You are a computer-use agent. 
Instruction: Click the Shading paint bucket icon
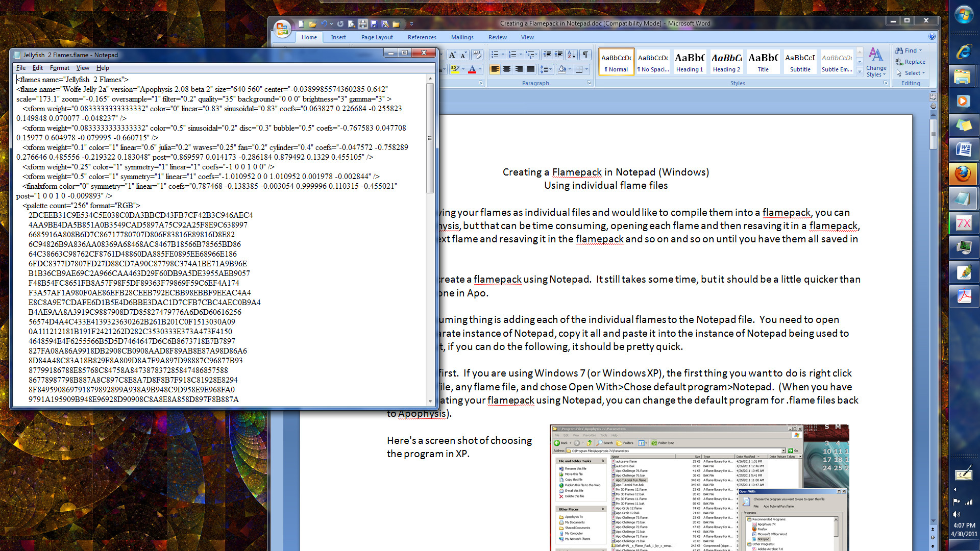[x=562, y=69]
